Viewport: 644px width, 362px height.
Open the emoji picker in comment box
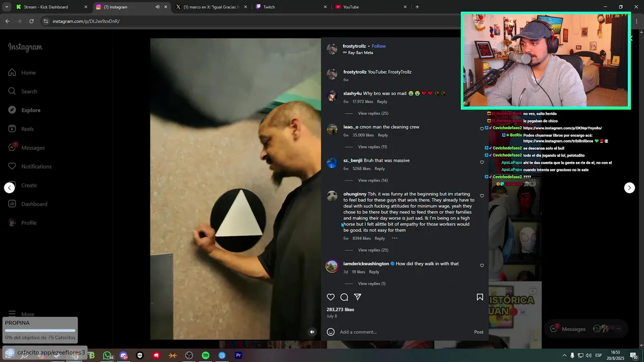coord(331,332)
